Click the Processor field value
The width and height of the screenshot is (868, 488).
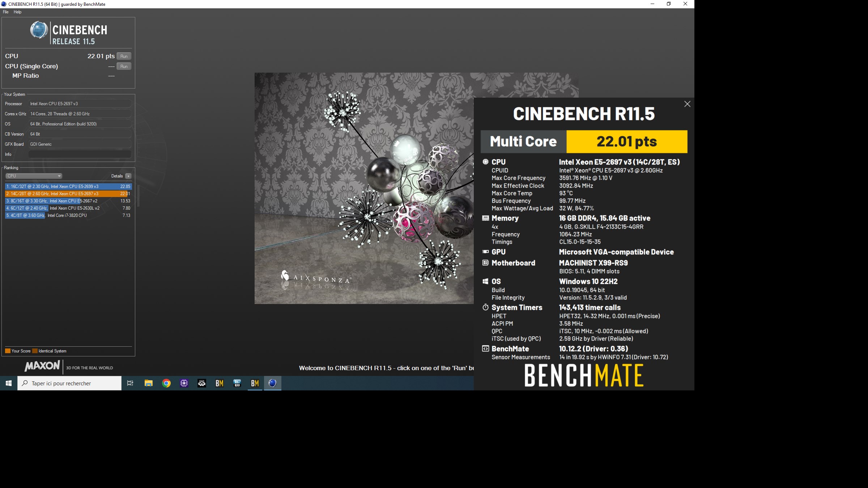[80, 104]
